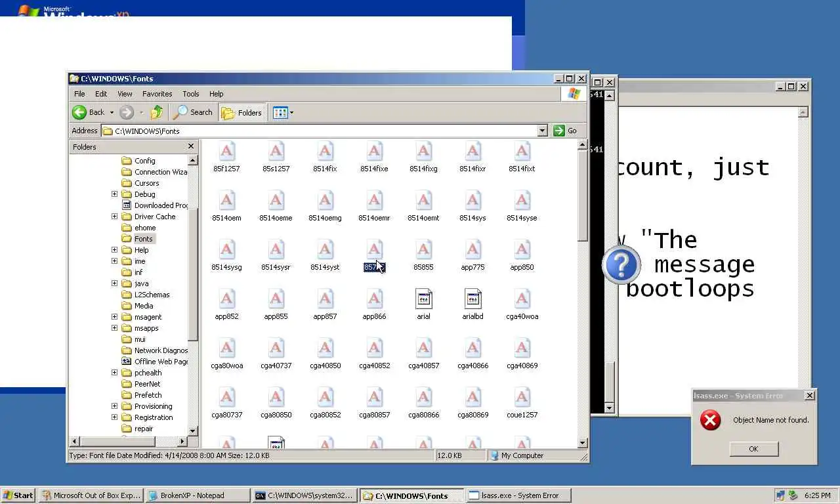The image size is (840, 504).
Task: Expand the msagent folder node
Action: [x=114, y=317]
